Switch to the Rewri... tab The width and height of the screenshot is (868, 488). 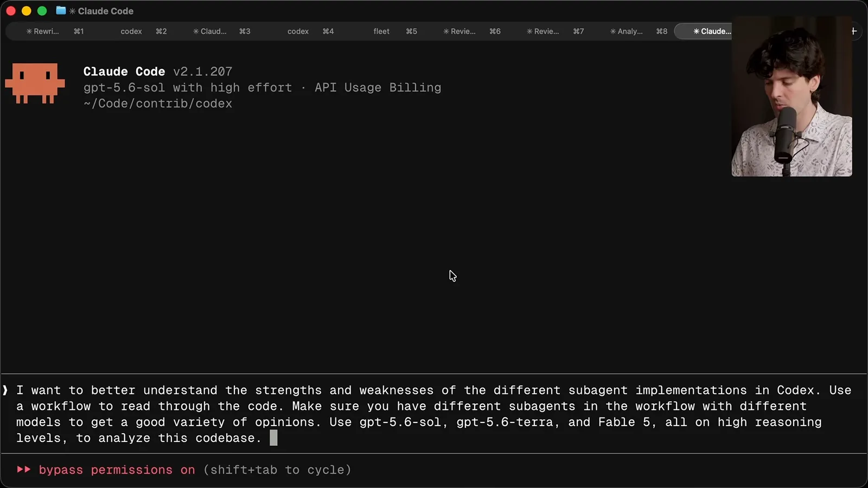coord(54,31)
